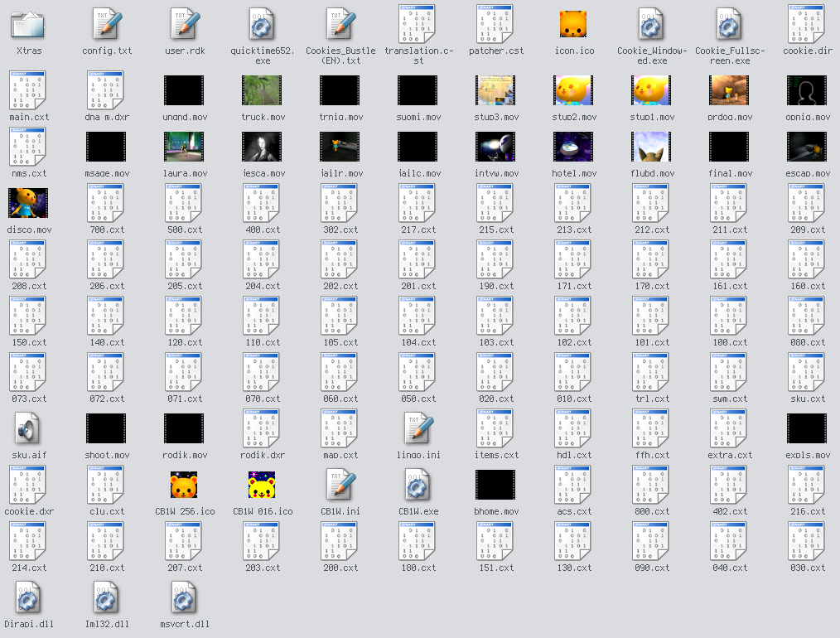Select the jailr.mov video thumbnail
The width and height of the screenshot is (840, 638).
340,147
